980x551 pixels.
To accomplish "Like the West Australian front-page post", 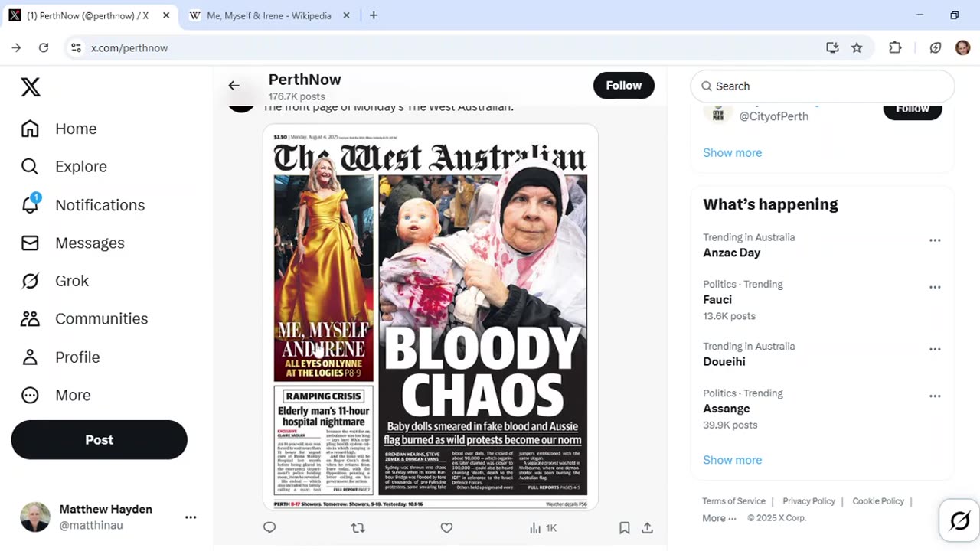I will (446, 527).
